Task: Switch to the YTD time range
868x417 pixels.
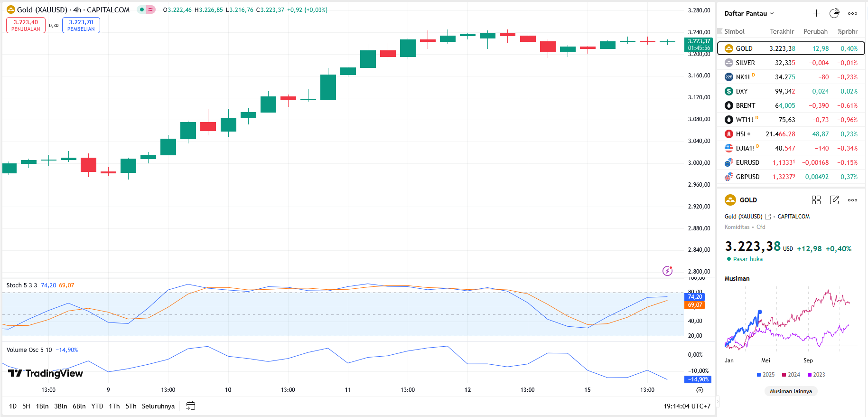Action: [x=97, y=406]
